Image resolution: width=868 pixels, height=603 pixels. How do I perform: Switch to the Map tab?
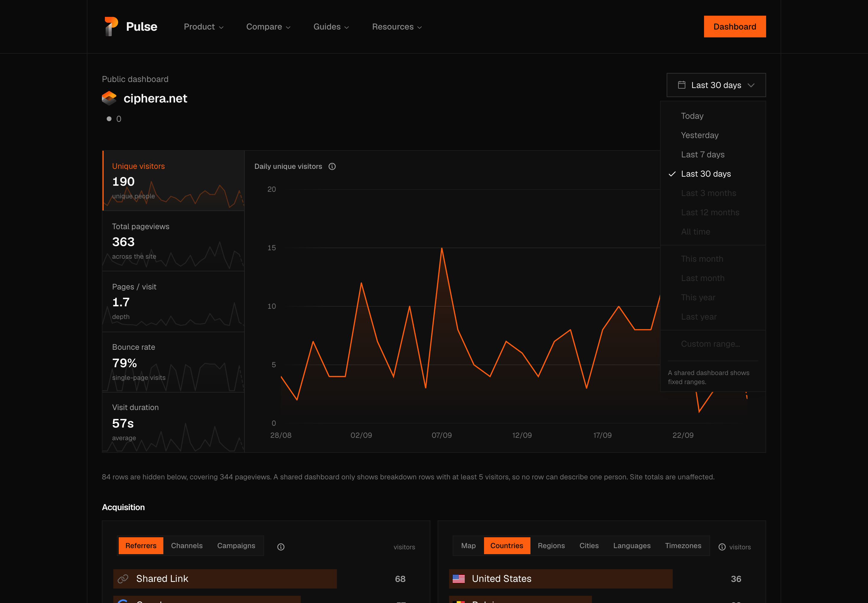tap(468, 546)
